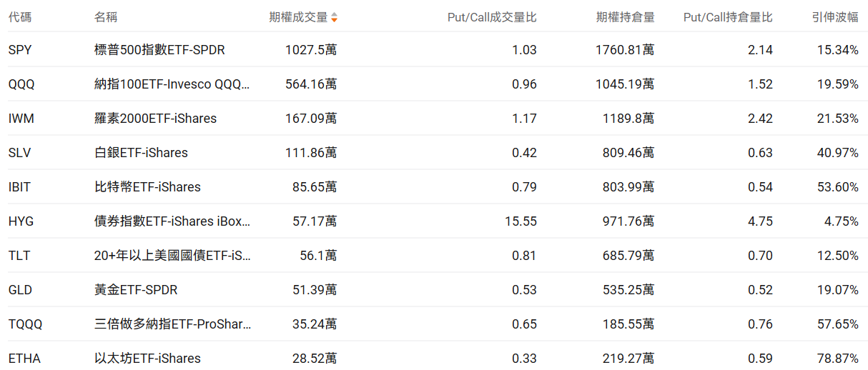Open 黃金ETF-SPDR name link
This screenshot has width=868, height=370.
point(136,290)
